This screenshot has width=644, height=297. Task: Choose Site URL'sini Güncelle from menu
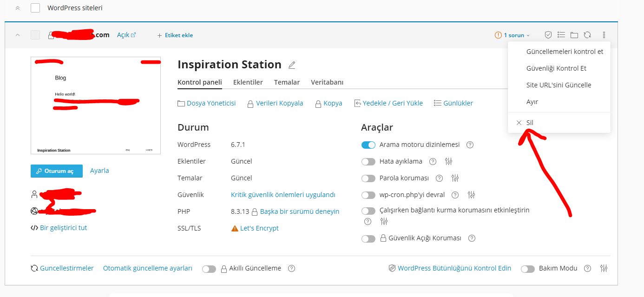[559, 85]
